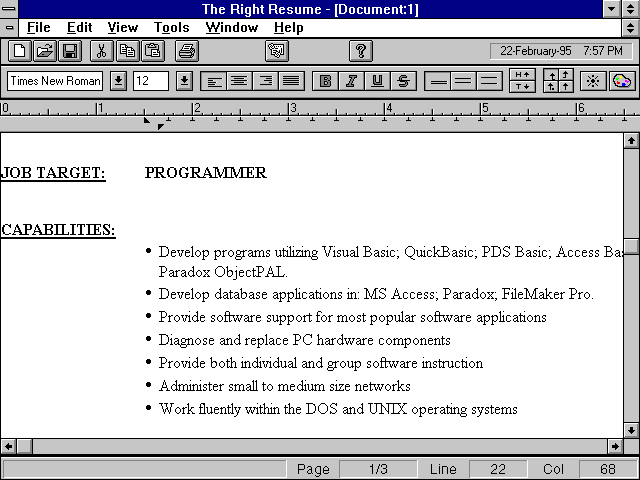Click the vertical scrollbar down arrow

631,430
